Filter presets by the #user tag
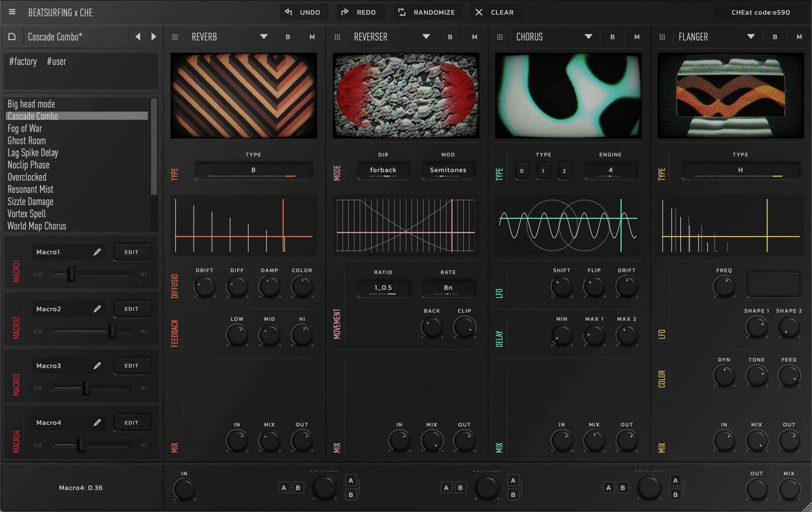 56,62
